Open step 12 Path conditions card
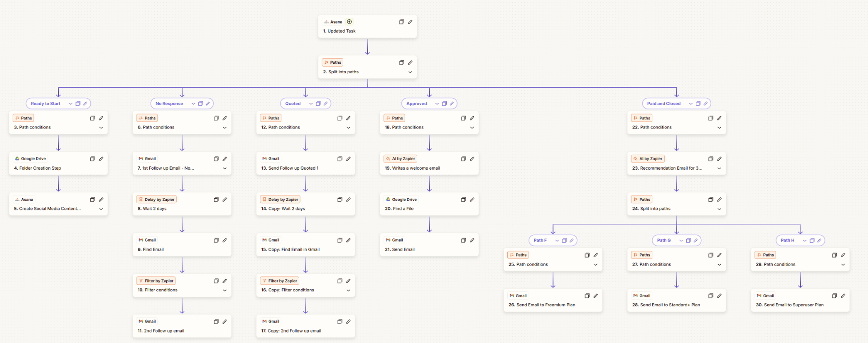Image resolution: width=868 pixels, height=343 pixels. (306, 123)
